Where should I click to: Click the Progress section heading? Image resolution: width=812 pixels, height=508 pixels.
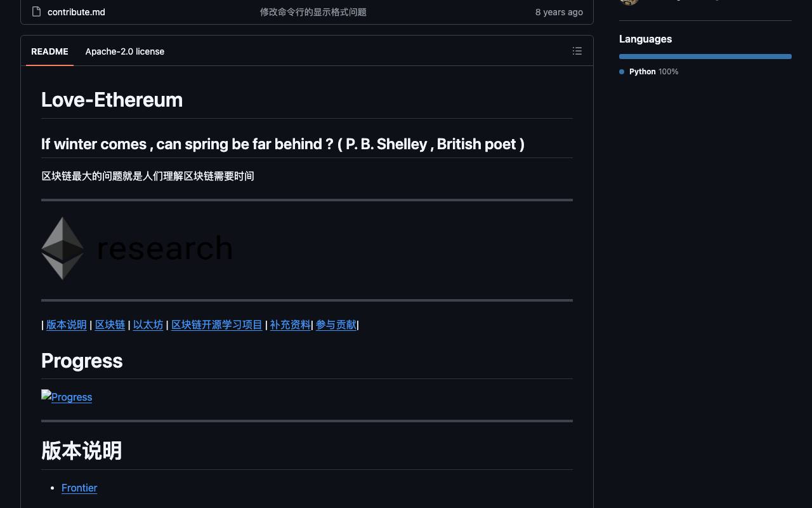coord(82,361)
